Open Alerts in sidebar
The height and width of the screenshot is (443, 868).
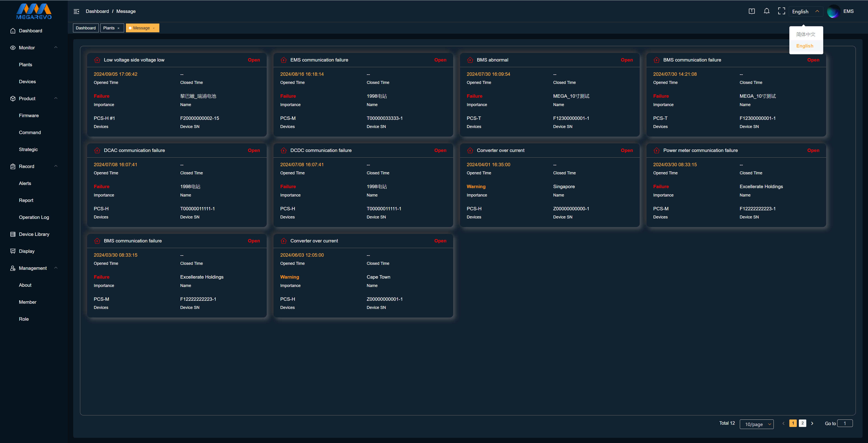25,183
